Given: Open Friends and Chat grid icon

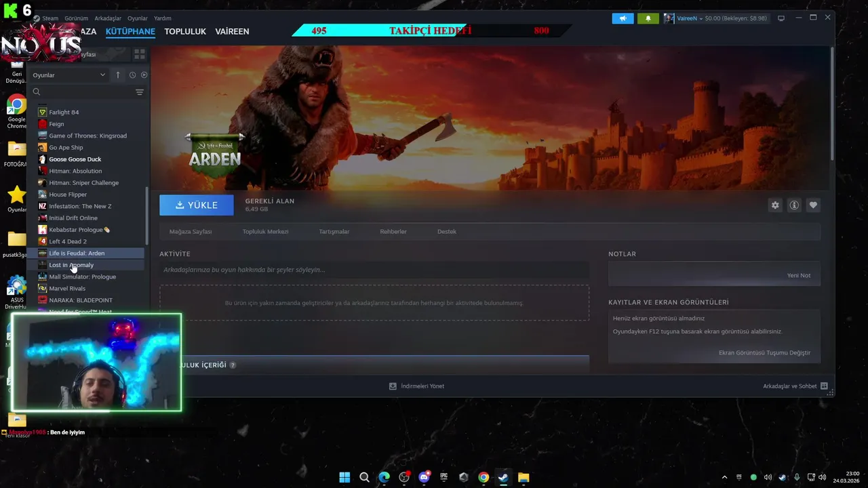Looking at the screenshot, I should click(x=824, y=386).
